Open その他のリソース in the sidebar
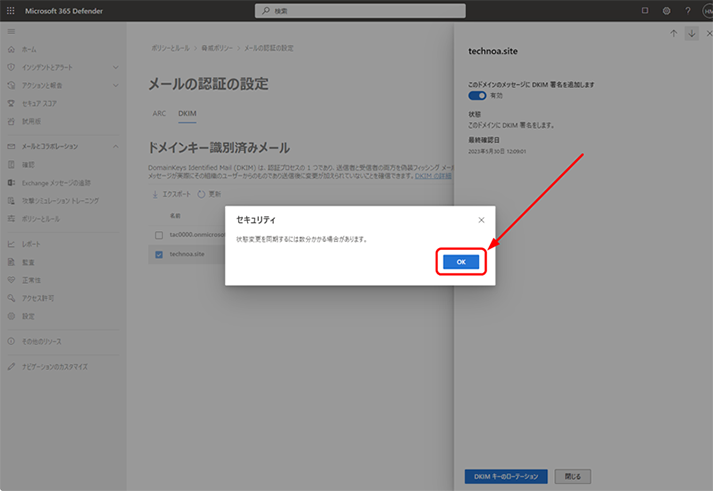Image resolution: width=713 pixels, height=491 pixels. [x=41, y=341]
